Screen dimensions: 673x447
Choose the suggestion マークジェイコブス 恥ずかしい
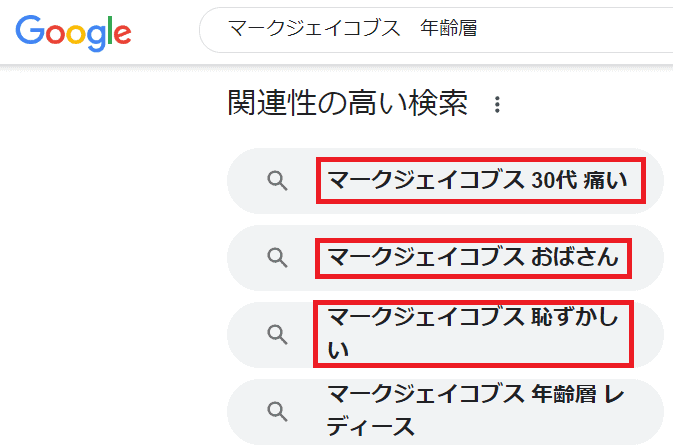tap(445, 334)
